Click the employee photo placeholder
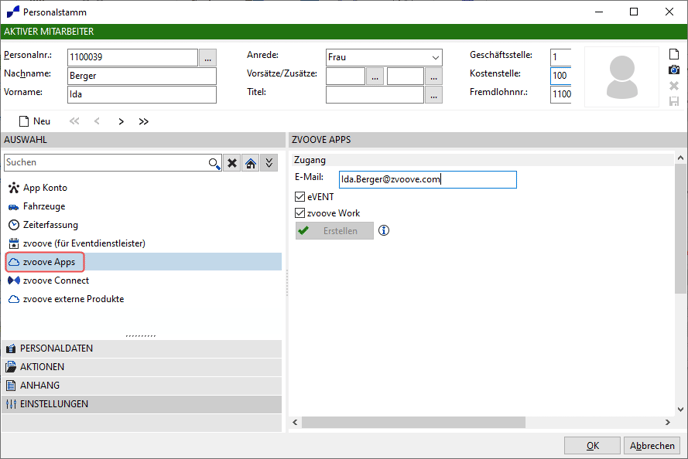688x459 pixels. (x=622, y=77)
